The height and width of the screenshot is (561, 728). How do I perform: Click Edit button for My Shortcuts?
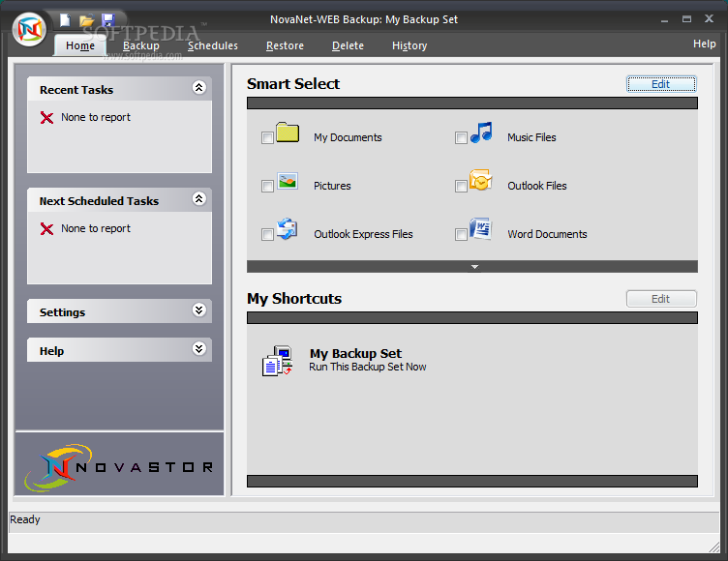[661, 299]
